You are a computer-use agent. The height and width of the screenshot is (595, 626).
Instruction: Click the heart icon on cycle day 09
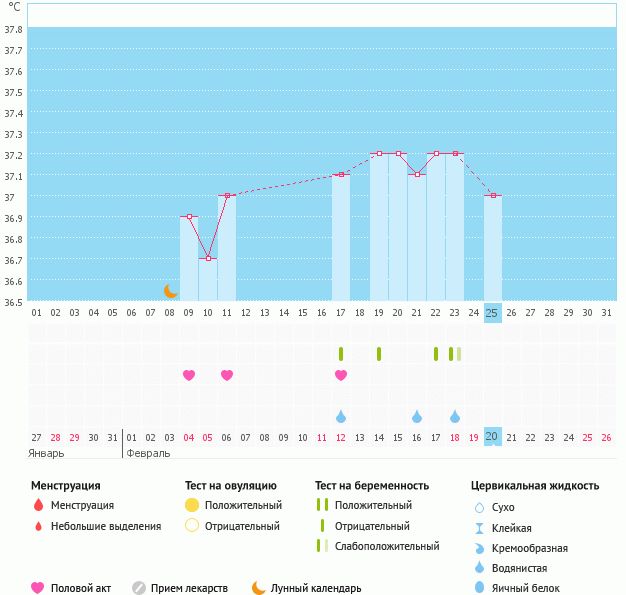189,375
